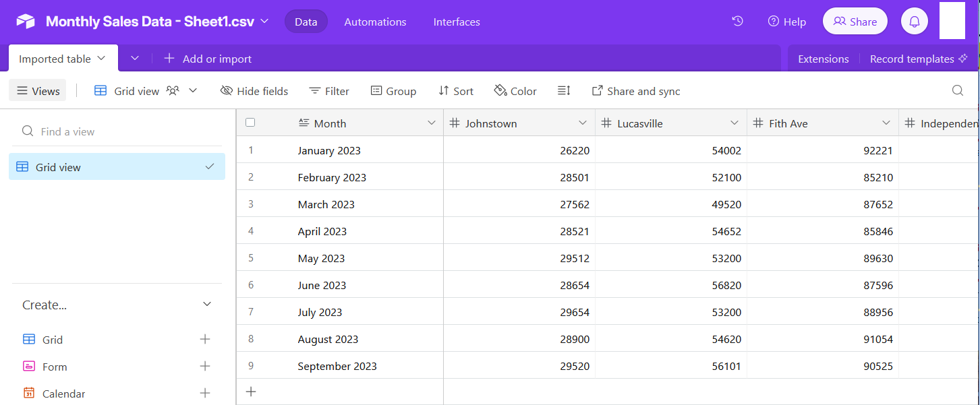Click the Airtable logo icon
Viewport: 980px width, 405px height.
click(25, 20)
